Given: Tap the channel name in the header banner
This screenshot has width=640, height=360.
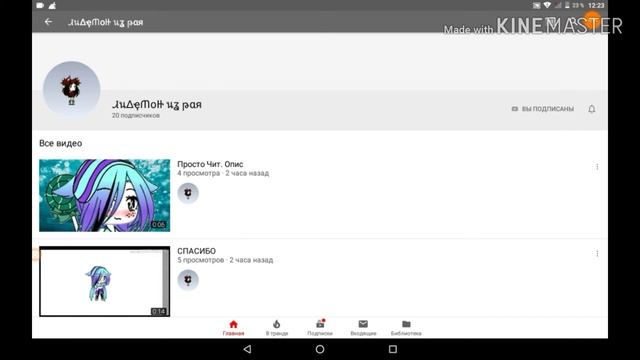Looking at the screenshot, I should point(157,104).
